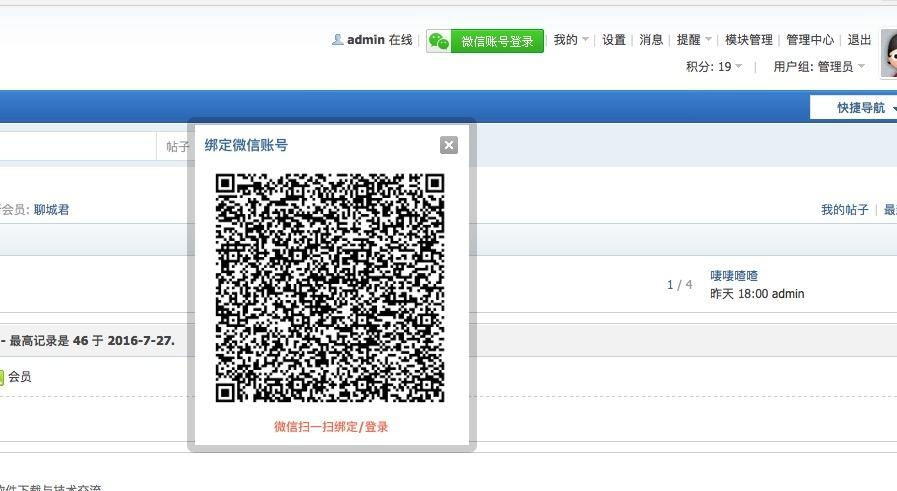Expand the 我的 dropdown menu

(x=570, y=39)
